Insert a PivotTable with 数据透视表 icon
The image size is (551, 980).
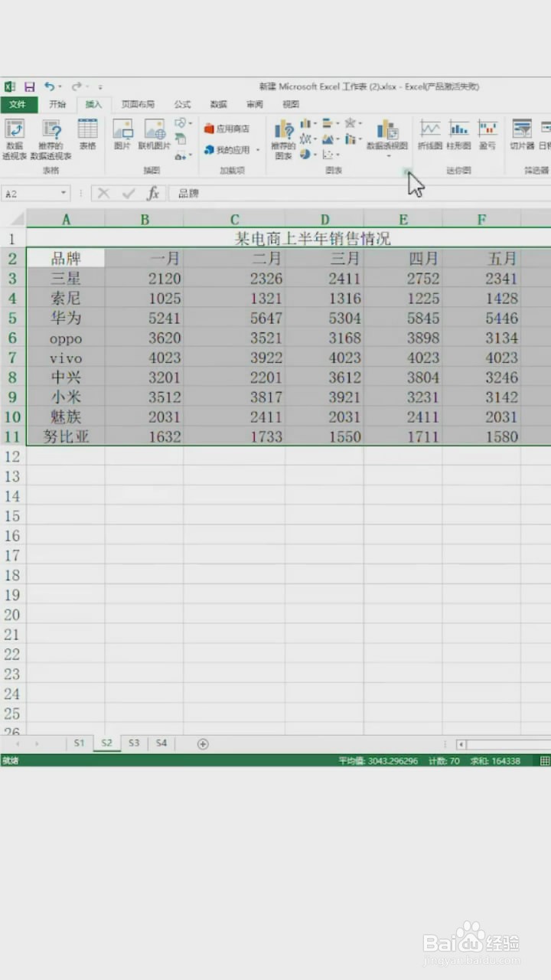(x=15, y=138)
